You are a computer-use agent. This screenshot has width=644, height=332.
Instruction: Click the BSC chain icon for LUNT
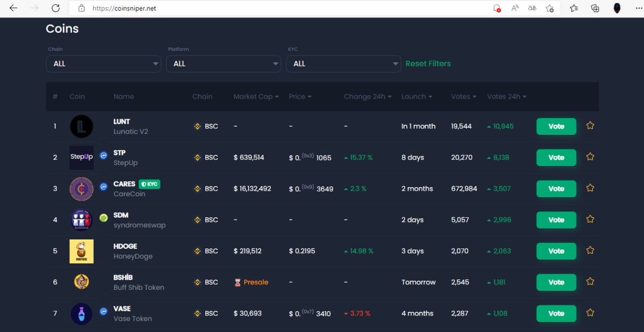coord(197,127)
